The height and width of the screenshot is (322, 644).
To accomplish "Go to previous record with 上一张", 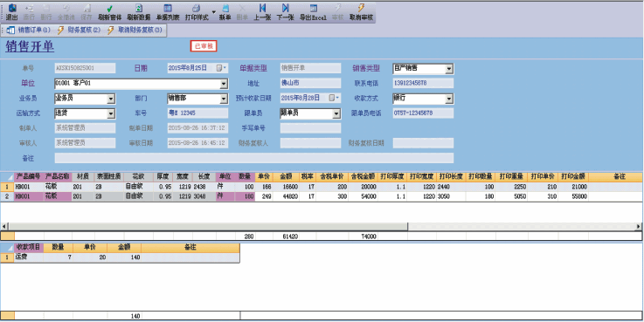I will click(262, 12).
